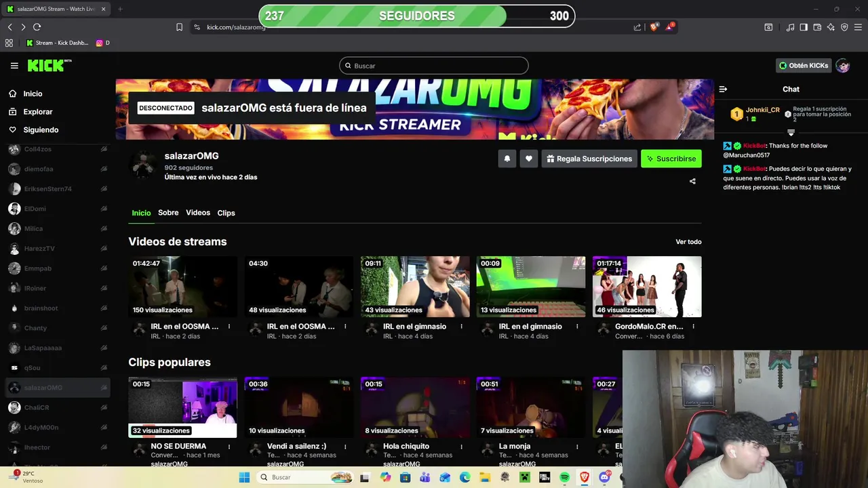Open Brave VPN shield icon
868x488 pixels.
844,27
